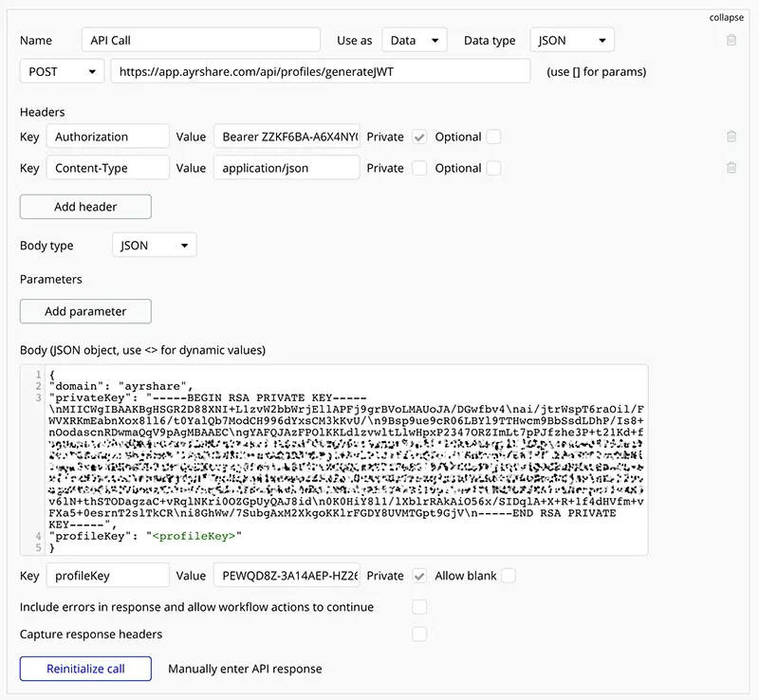This screenshot has width=759, height=700.
Task: Delete the API Call using top trash icon
Action: click(731, 41)
